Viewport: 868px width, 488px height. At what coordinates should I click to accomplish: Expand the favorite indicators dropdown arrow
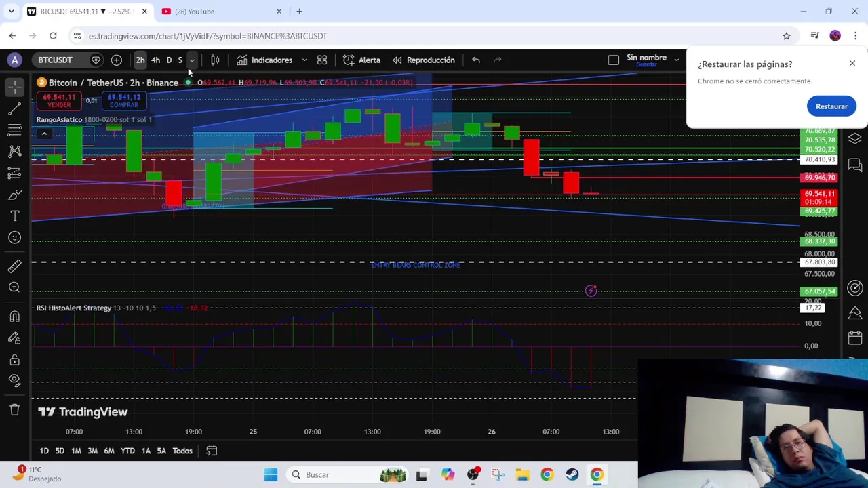304,60
